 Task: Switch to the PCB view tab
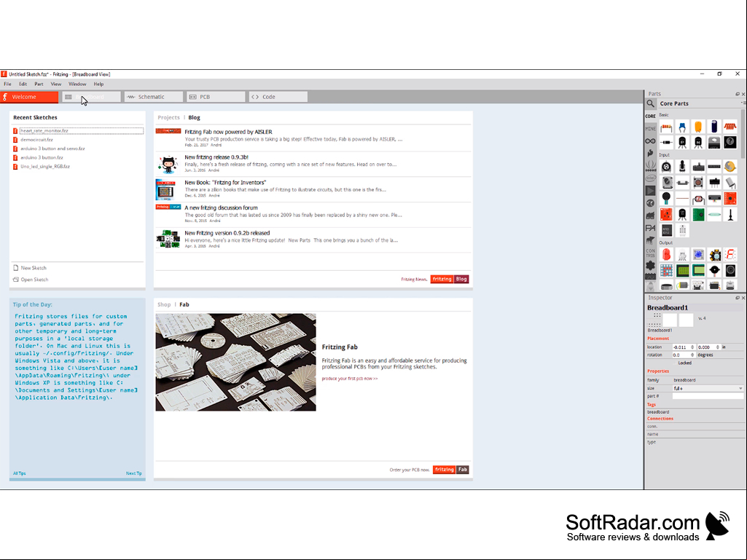coord(216,97)
